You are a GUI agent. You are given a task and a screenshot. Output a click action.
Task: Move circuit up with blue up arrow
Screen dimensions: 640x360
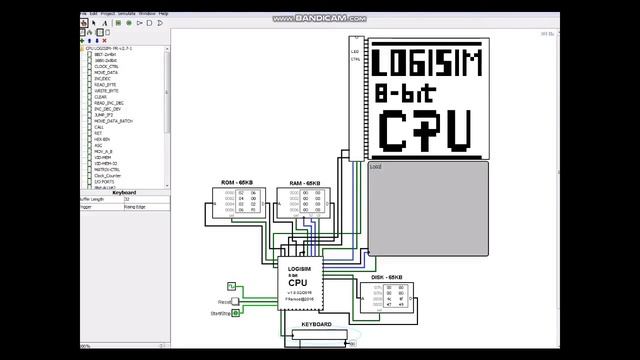tap(90, 41)
